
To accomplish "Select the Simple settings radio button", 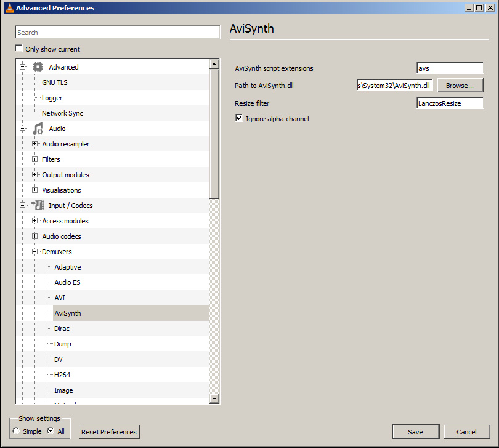I will click(16, 431).
